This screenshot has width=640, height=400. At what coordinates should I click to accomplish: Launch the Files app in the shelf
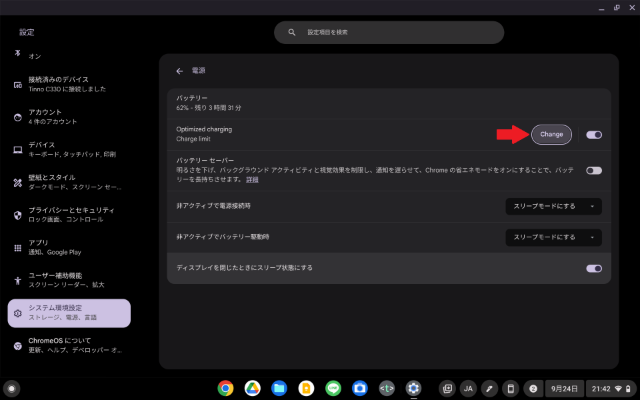[x=280, y=387]
